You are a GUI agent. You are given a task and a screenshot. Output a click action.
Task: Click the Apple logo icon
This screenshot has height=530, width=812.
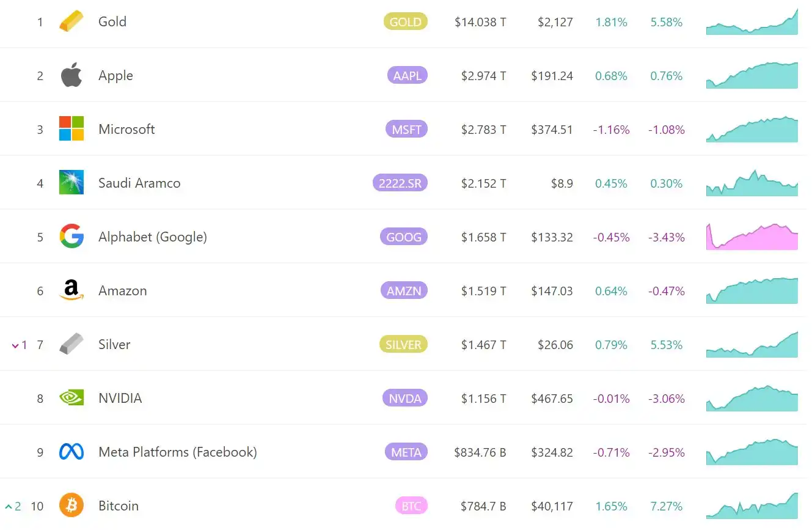point(71,76)
